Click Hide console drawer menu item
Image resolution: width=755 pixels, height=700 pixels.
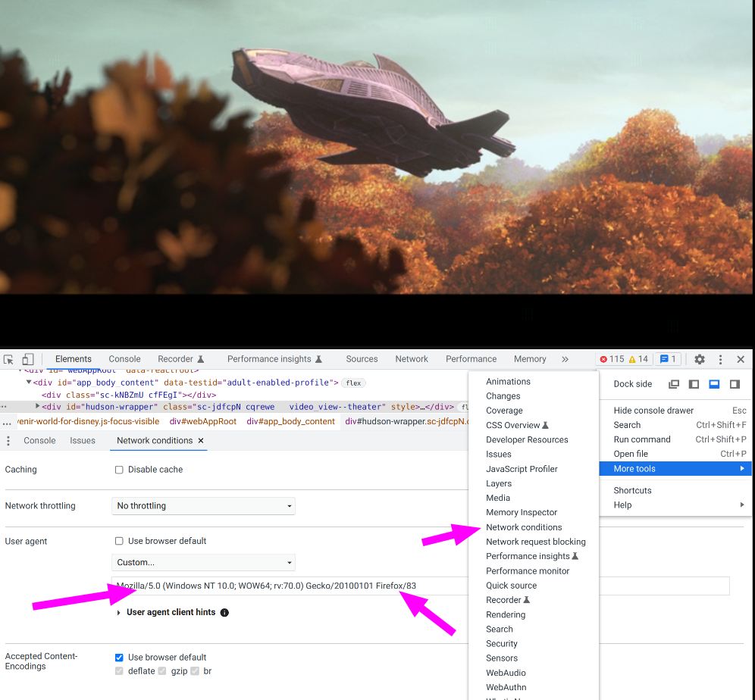tap(675, 411)
